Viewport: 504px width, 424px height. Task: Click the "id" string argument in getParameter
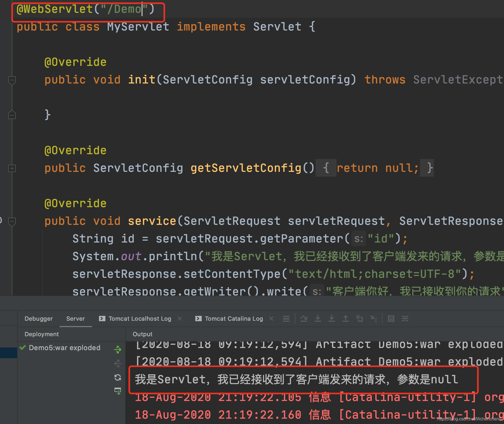click(x=381, y=238)
